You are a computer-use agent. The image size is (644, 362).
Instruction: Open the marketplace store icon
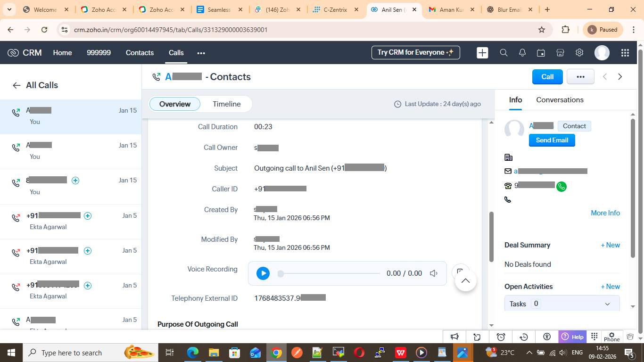(x=560, y=53)
